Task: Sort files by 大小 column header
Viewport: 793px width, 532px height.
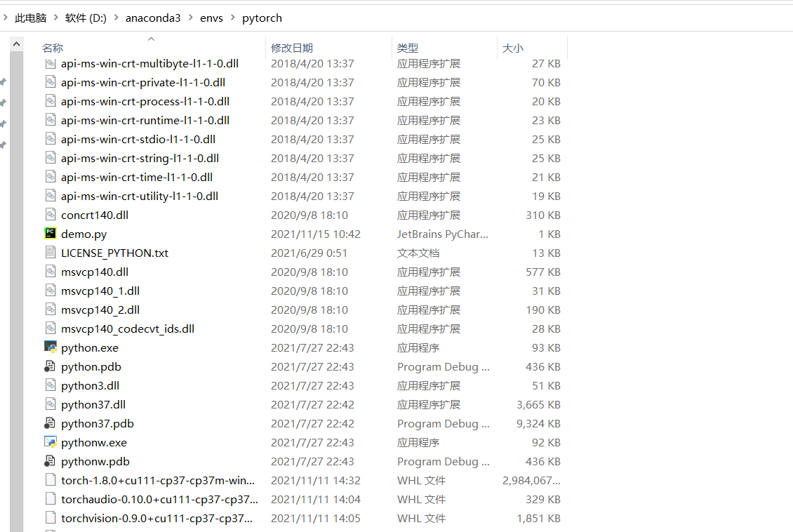Action: coord(513,48)
